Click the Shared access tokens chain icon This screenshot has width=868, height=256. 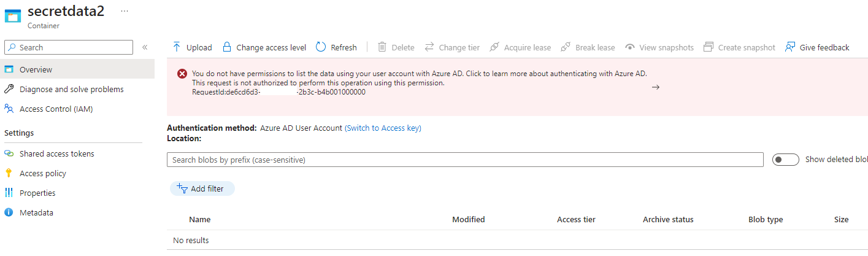tap(9, 153)
